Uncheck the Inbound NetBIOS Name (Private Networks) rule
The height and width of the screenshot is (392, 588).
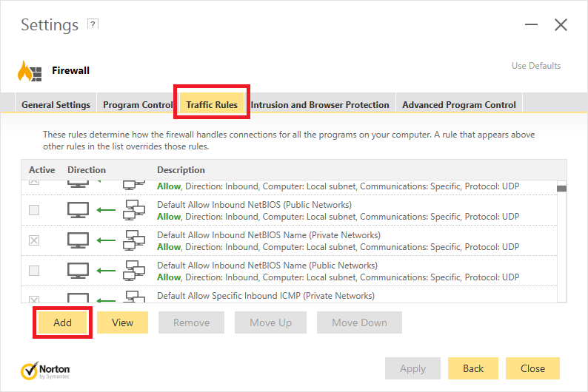(34, 240)
